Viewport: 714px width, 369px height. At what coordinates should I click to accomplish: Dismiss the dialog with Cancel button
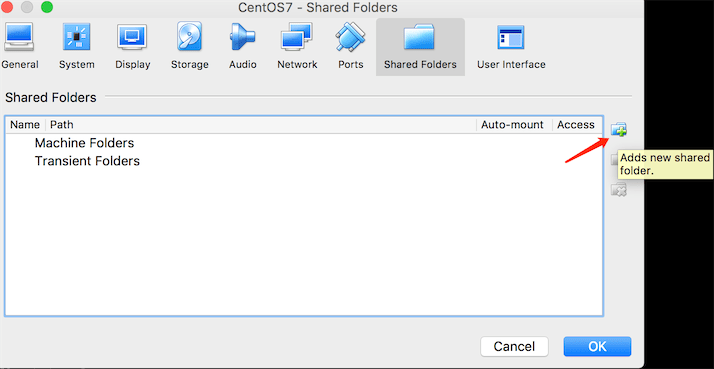[514, 347]
